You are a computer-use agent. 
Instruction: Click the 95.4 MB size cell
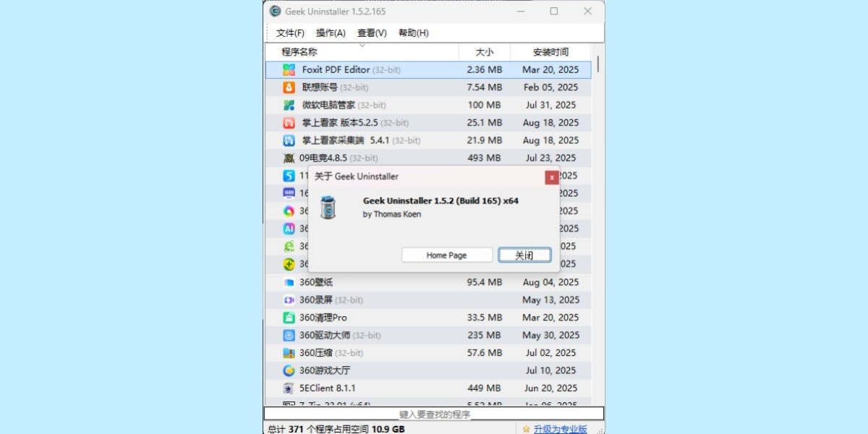pos(484,282)
